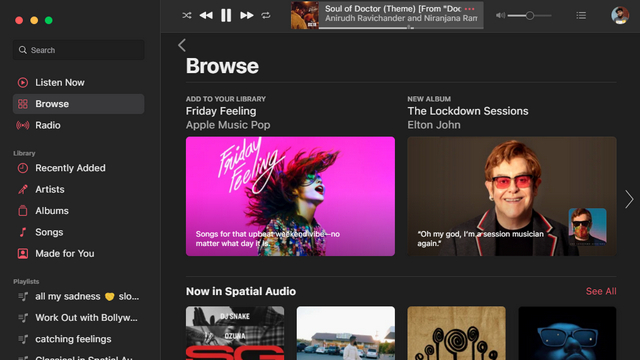Toggle repeat mode

point(266,16)
